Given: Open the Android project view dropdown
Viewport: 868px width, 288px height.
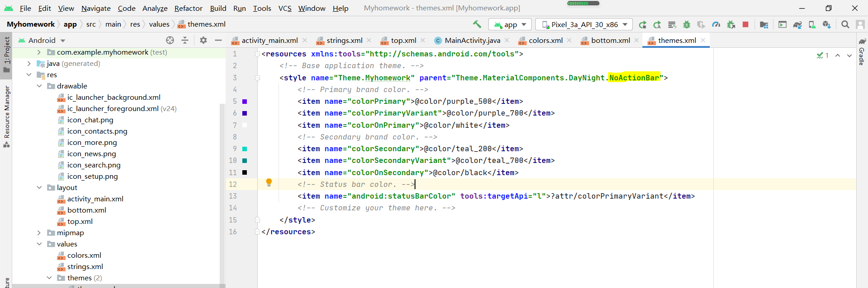Looking at the screenshot, I should 42,40.
